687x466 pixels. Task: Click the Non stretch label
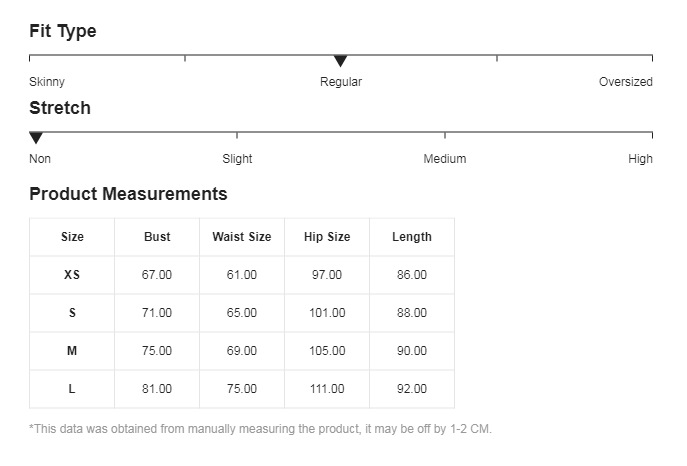[x=40, y=159]
